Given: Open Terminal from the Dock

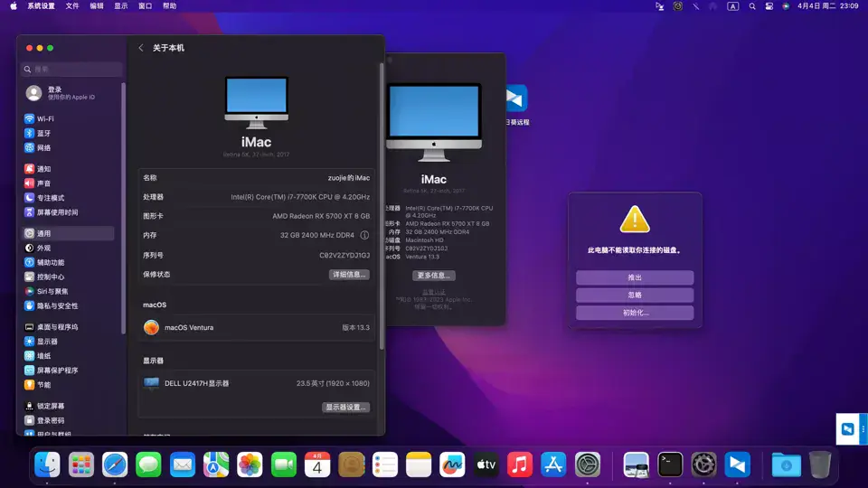Looking at the screenshot, I should [x=670, y=465].
